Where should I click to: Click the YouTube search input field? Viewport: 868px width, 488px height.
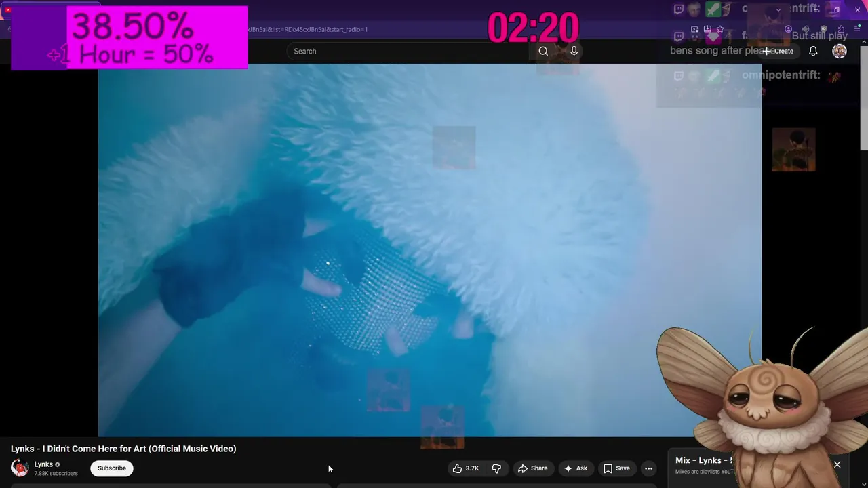(x=408, y=51)
